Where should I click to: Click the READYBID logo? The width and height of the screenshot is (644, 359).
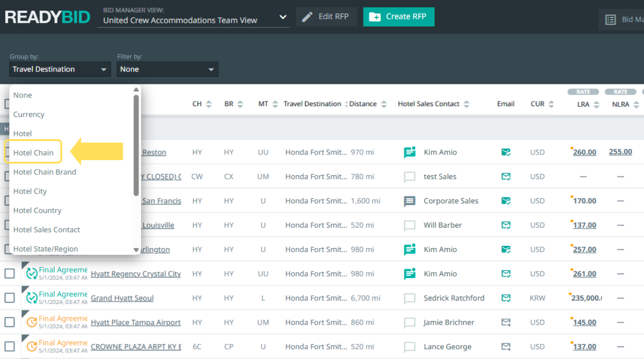pos(47,17)
